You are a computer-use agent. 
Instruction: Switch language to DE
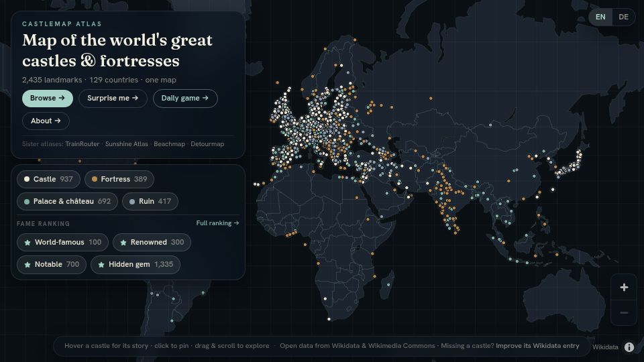point(623,17)
